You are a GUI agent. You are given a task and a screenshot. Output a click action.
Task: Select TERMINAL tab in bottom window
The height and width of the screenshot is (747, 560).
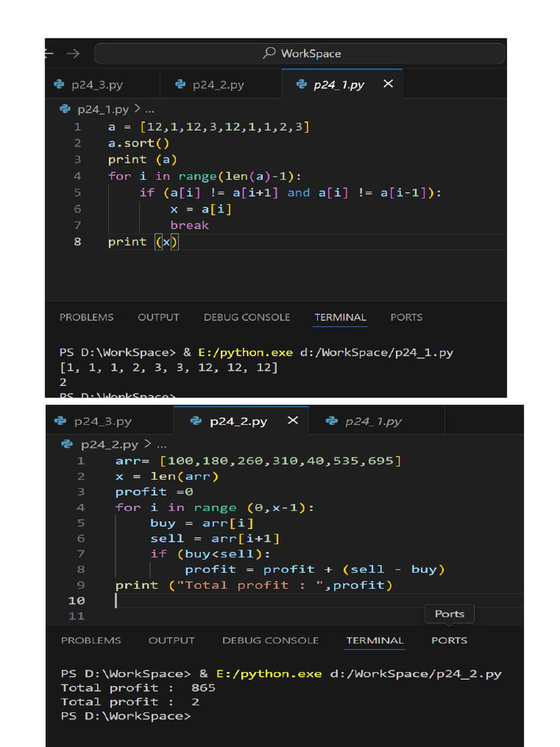tap(375, 640)
